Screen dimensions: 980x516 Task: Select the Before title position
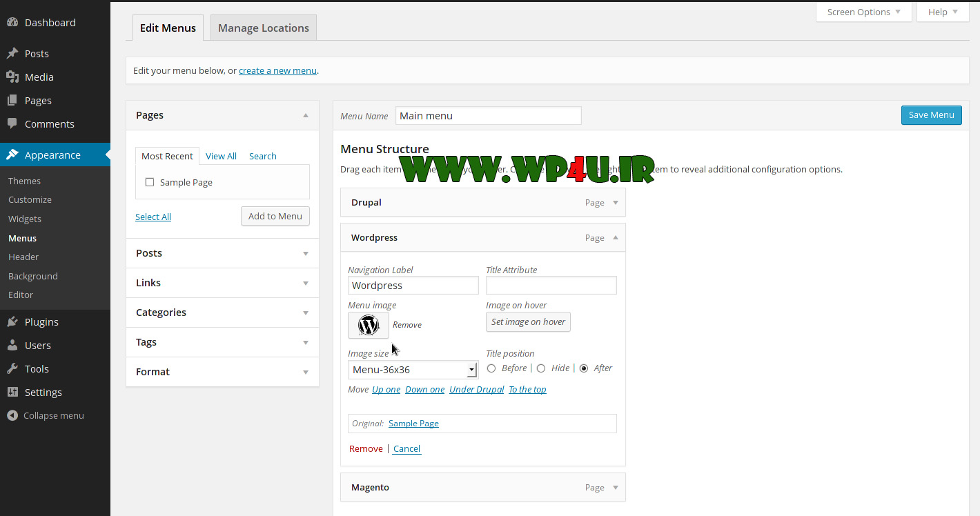pos(491,368)
